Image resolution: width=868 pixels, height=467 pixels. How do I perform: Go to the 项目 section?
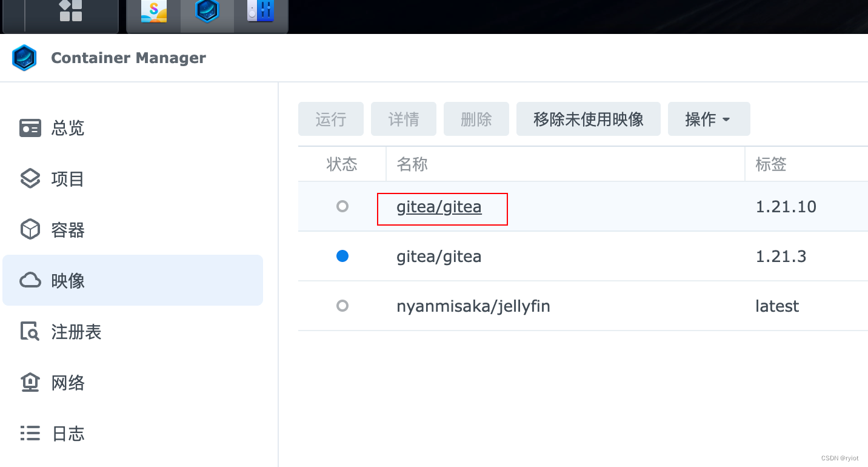click(x=133, y=179)
